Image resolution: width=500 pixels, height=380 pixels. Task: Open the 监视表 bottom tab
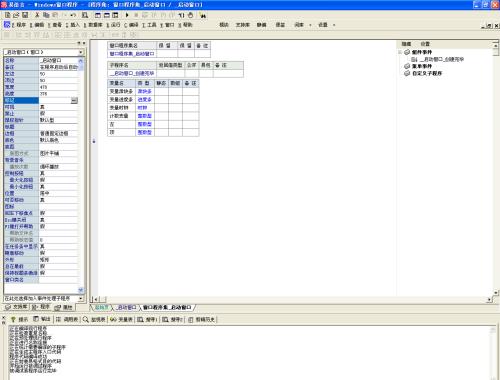click(x=94, y=319)
